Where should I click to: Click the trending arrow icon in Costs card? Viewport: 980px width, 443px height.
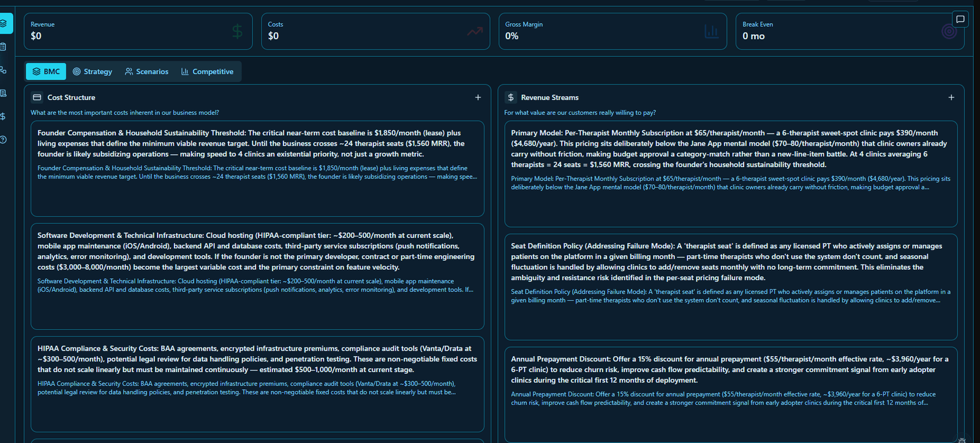(x=475, y=31)
